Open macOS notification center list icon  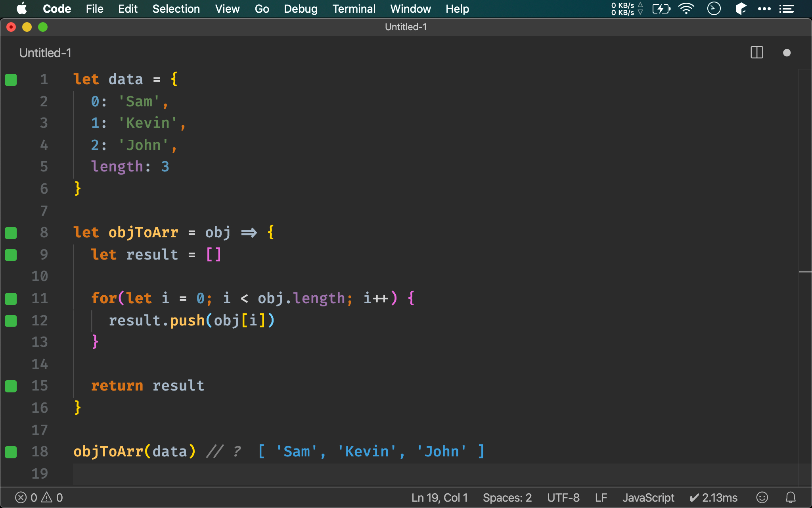787,9
